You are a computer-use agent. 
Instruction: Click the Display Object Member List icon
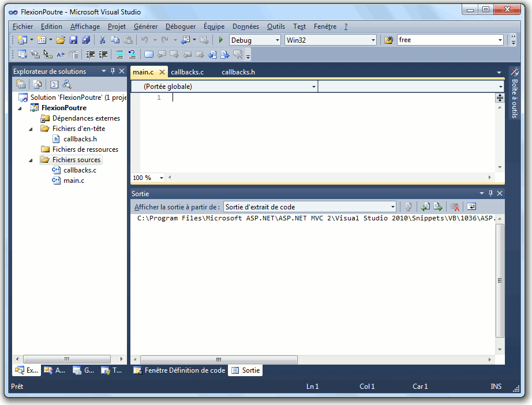23,54
